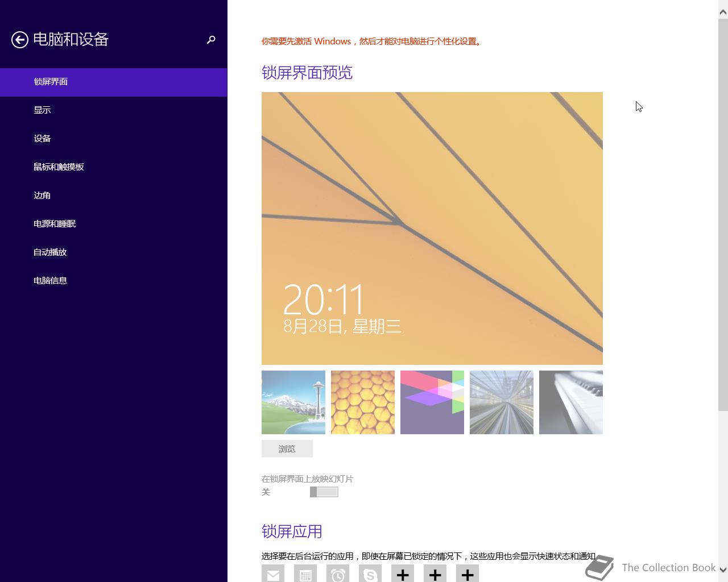The image size is (728, 582).
Task: Pick the colorful geometric shapes thumbnail
Action: tap(432, 402)
